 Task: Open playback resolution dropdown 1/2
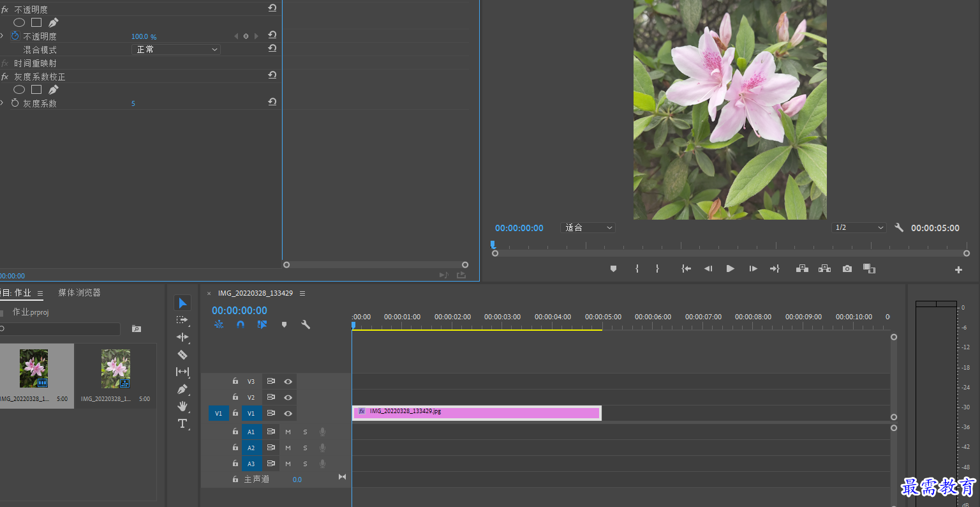(x=859, y=227)
